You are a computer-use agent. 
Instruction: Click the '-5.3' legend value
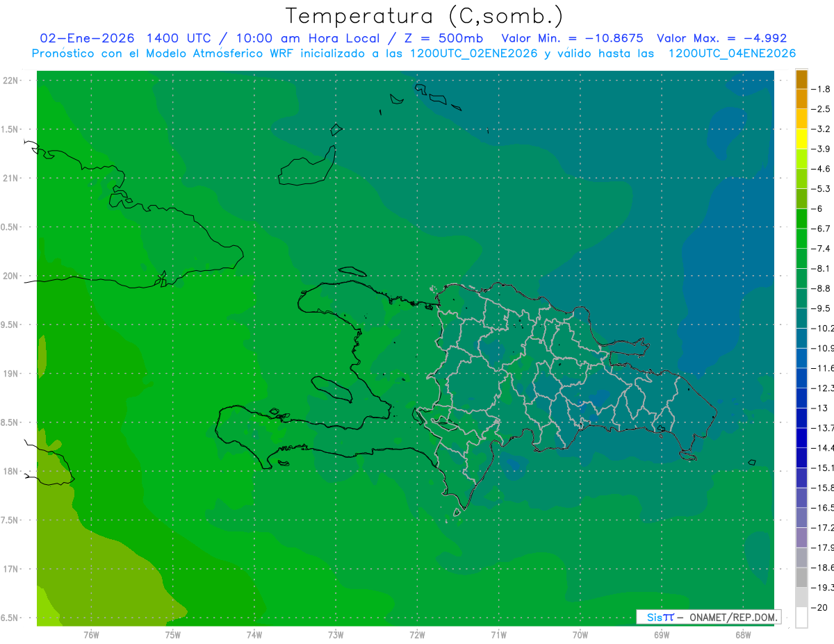tap(821, 188)
